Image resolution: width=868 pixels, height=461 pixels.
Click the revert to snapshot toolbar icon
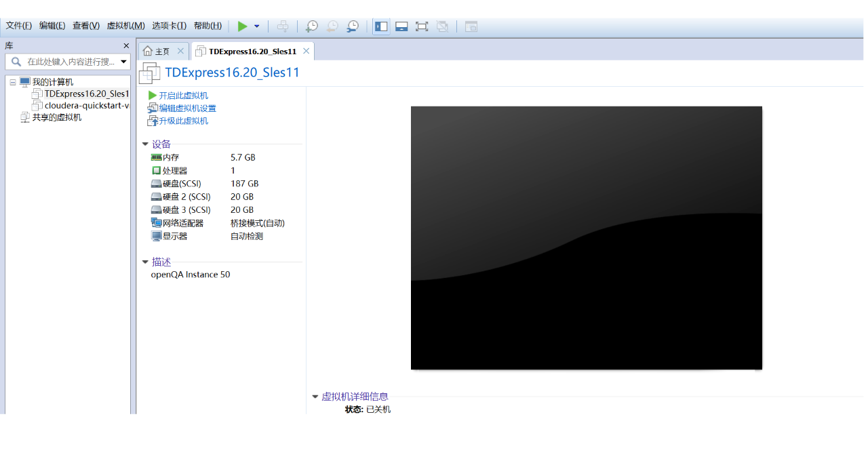(332, 26)
